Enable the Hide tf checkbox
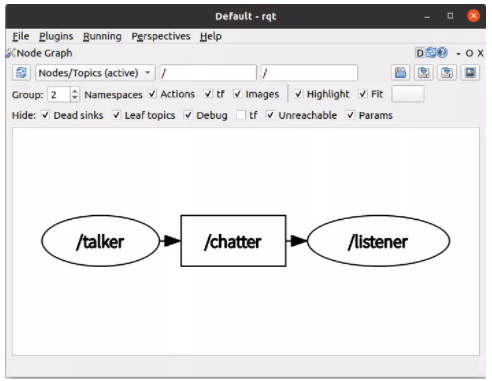 241,115
